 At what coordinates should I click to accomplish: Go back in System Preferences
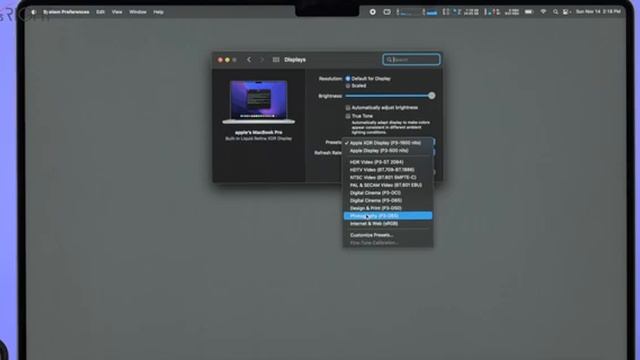point(249,60)
